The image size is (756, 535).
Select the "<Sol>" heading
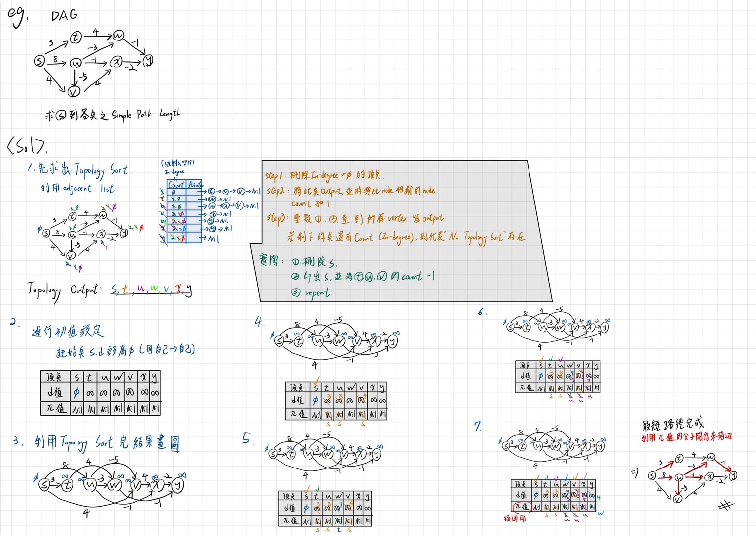(28, 145)
